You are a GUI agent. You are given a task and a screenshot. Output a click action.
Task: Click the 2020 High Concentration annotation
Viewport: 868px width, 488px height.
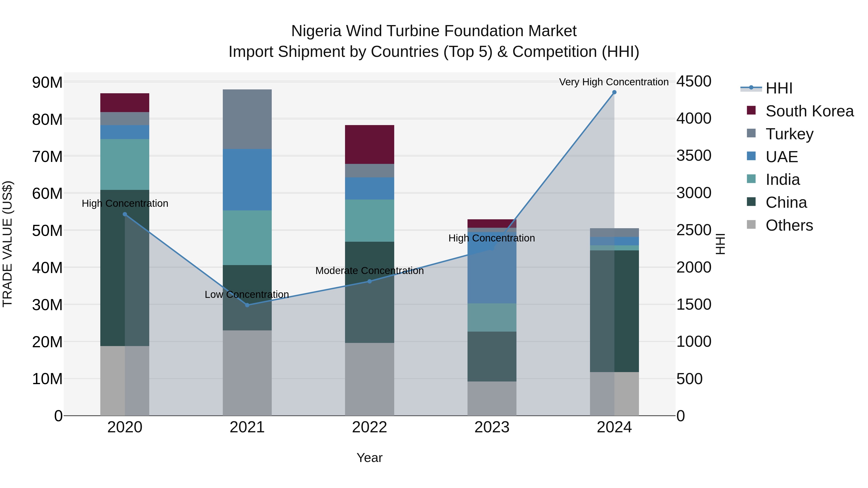pyautogui.click(x=125, y=203)
